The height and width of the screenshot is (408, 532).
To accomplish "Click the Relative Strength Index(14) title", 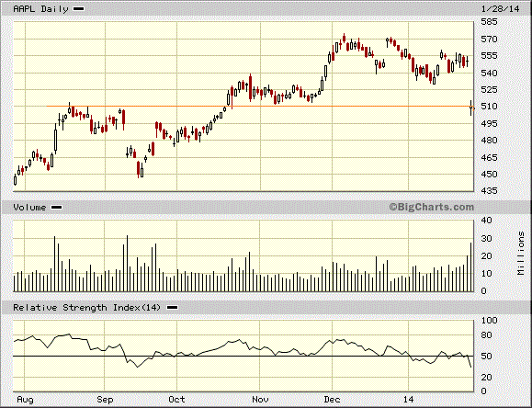I will click(87, 308).
